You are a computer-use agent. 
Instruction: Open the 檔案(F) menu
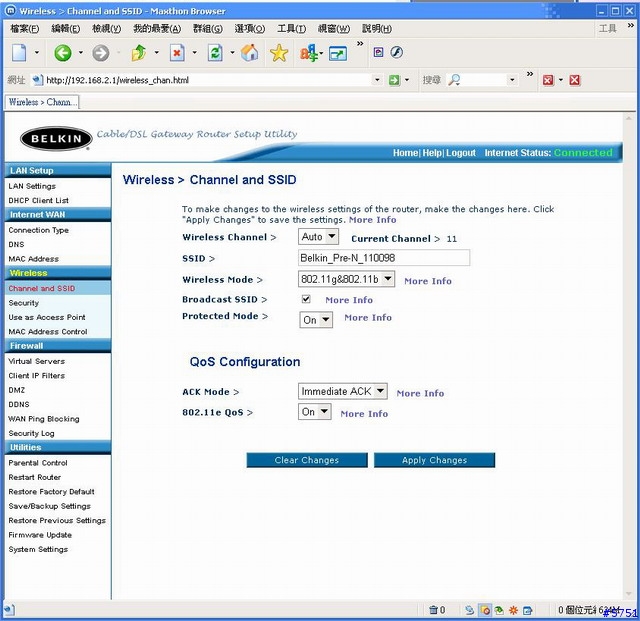point(24,29)
